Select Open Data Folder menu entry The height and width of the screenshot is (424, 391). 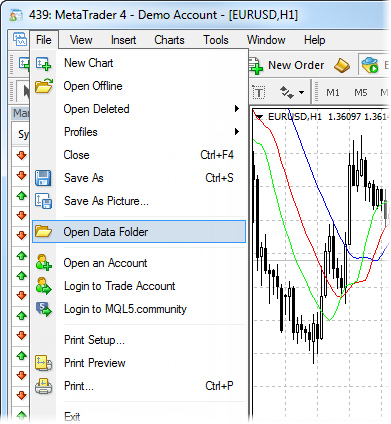tap(139, 232)
